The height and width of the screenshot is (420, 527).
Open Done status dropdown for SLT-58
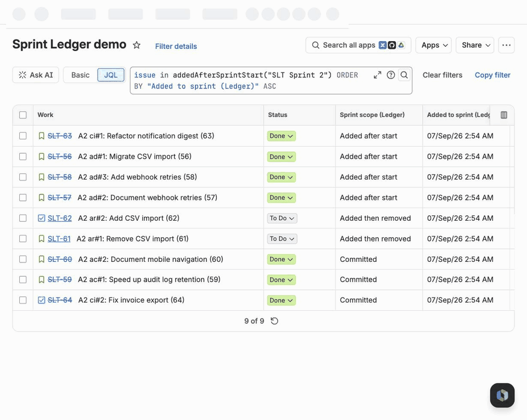(x=281, y=177)
